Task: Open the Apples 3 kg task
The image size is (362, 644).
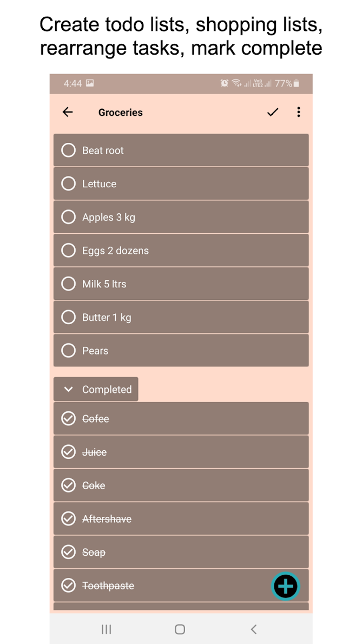Action: pos(109,218)
